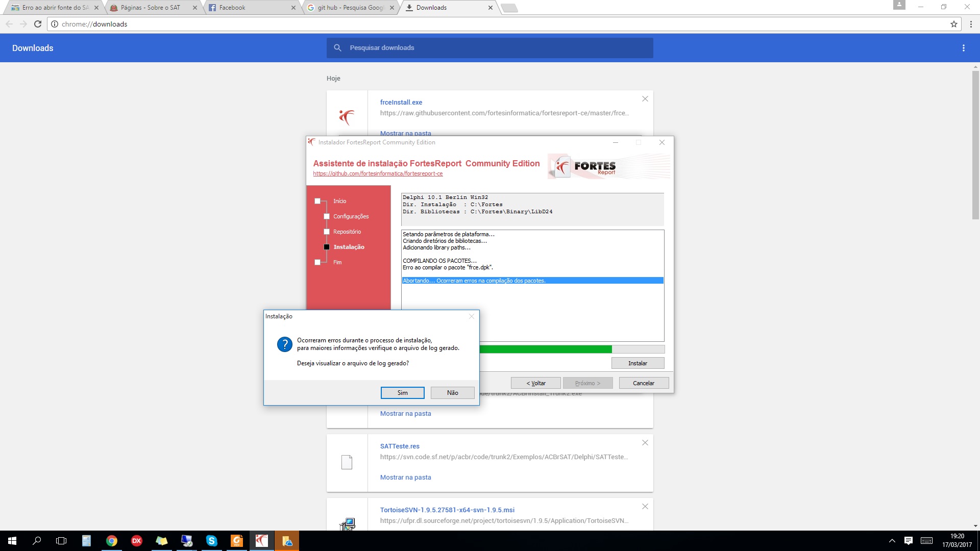Select the Fim step in the installer sidebar
This screenshot has width=980, height=551.
pyautogui.click(x=337, y=262)
